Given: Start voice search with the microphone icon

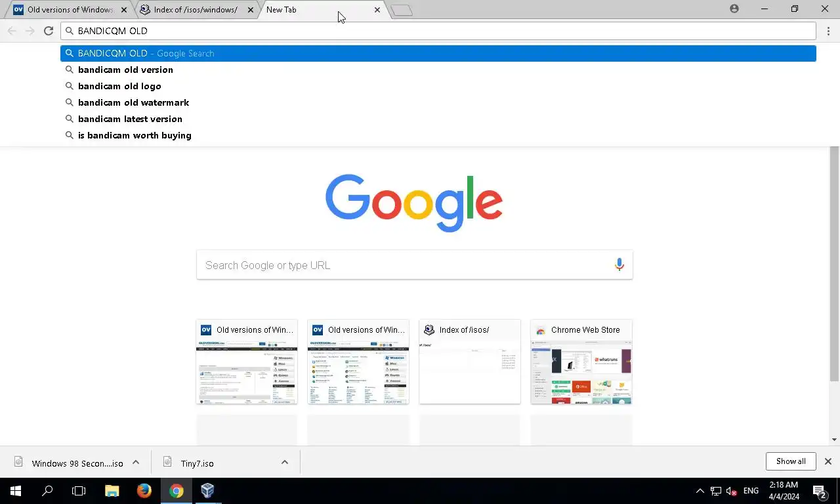Looking at the screenshot, I should click(619, 265).
